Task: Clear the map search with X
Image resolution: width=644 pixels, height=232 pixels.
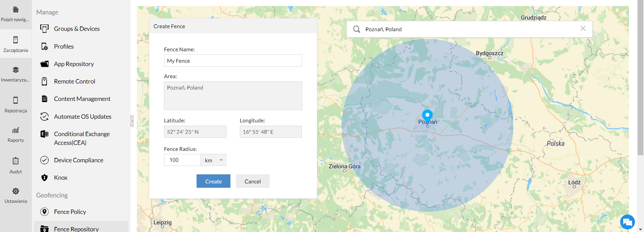Action: click(583, 29)
